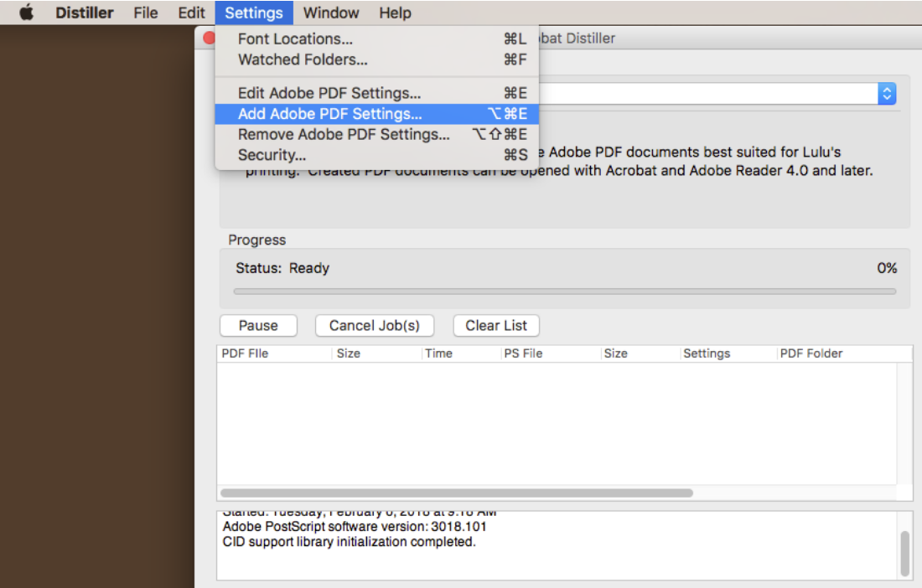Close the Distiller window using red button
Image resolution: width=922 pixels, height=588 pixels.
click(x=209, y=39)
